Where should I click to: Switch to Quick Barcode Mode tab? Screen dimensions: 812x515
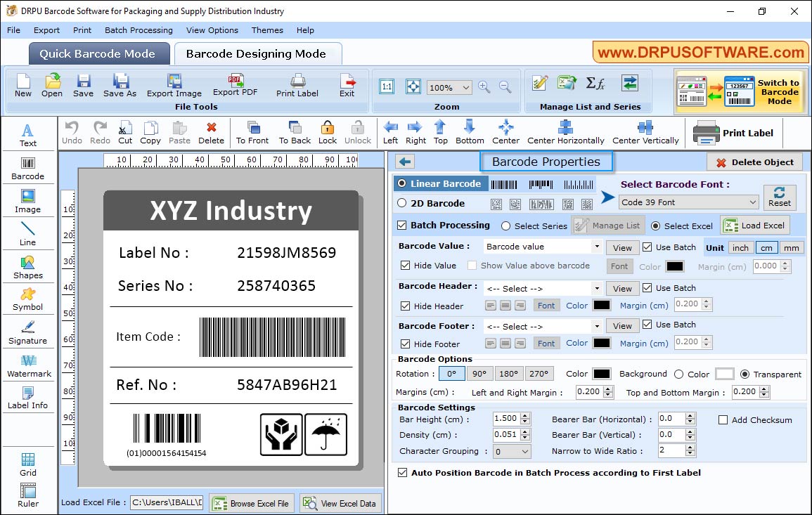click(x=98, y=53)
